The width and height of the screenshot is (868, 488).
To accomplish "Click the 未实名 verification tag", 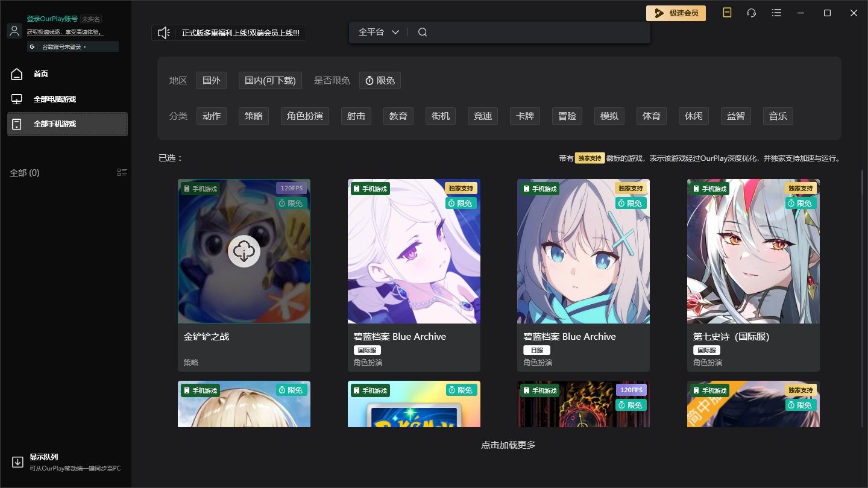I will 91,19.
